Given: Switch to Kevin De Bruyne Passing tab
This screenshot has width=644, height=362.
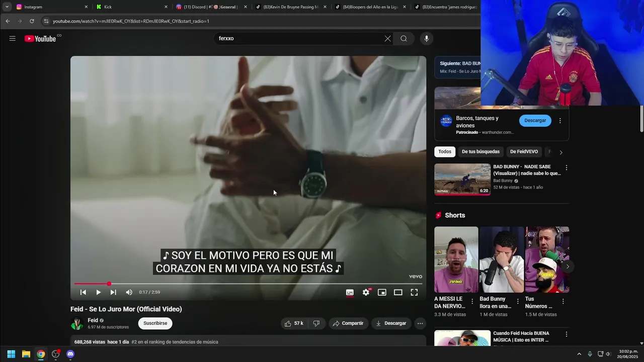Looking at the screenshot, I should point(290,7).
